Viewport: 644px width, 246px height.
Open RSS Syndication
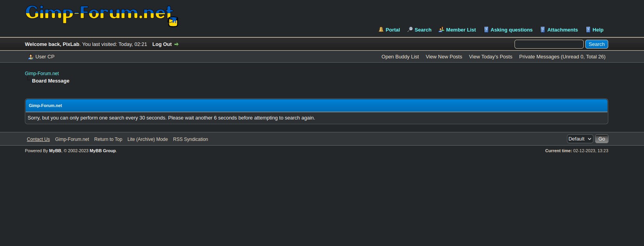pos(191,139)
